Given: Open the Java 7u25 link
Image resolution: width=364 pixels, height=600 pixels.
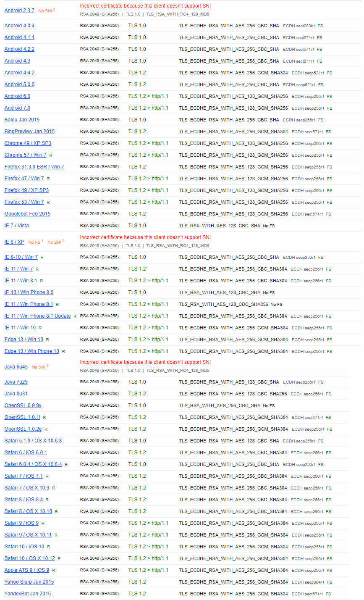Looking at the screenshot, I should tap(16, 382).
